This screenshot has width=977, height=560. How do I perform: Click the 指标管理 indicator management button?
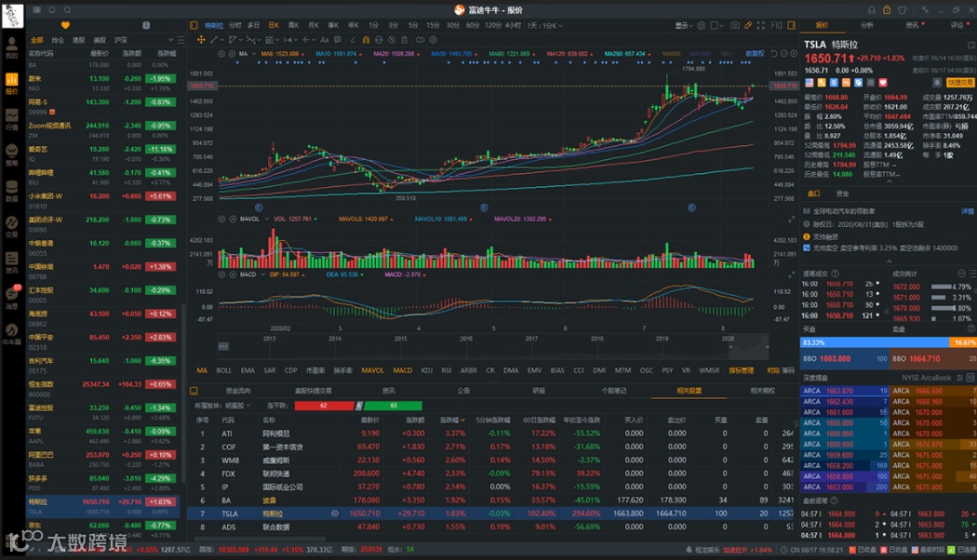click(742, 370)
